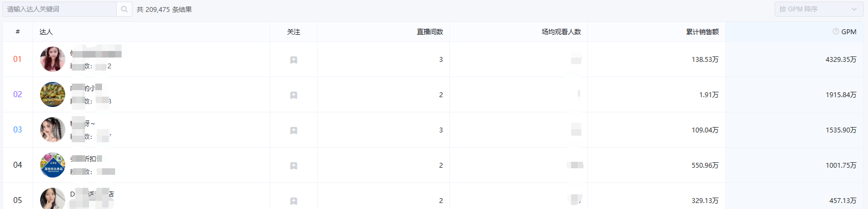Bookmark the rank 03 influencer
Viewport: 868px width, 209px height.
pos(294,130)
